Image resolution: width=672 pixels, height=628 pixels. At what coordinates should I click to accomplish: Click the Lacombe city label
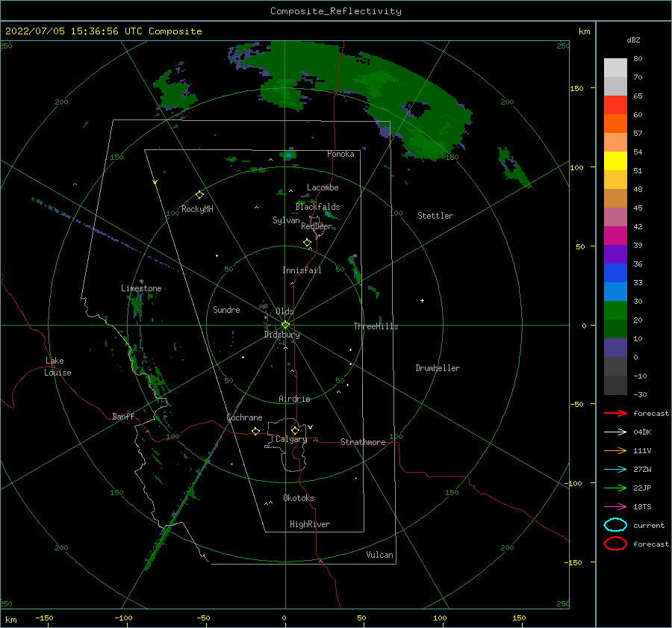click(x=323, y=187)
